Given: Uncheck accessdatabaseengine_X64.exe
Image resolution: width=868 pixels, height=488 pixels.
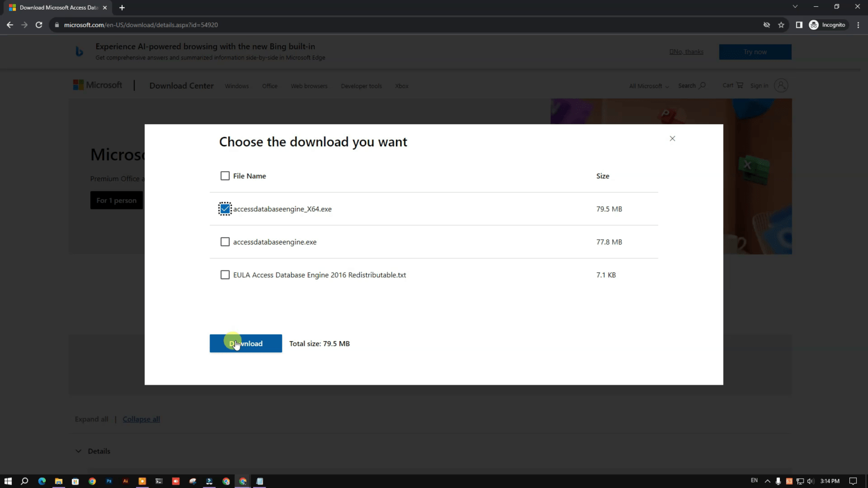Looking at the screenshot, I should click(x=225, y=208).
